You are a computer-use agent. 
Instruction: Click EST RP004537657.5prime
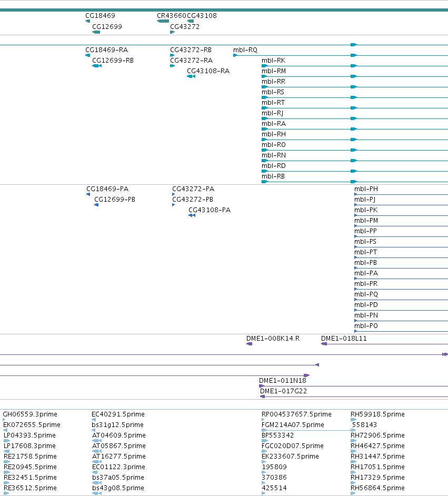point(296,414)
